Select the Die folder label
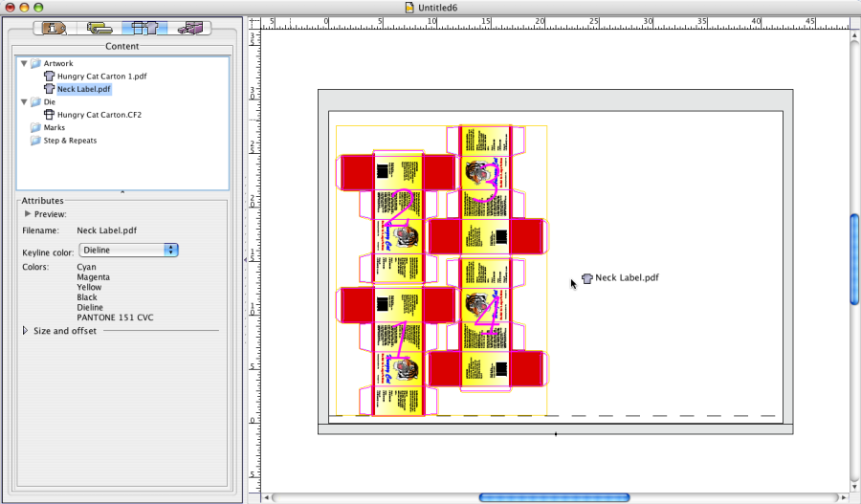The width and height of the screenshot is (861, 504). point(50,102)
